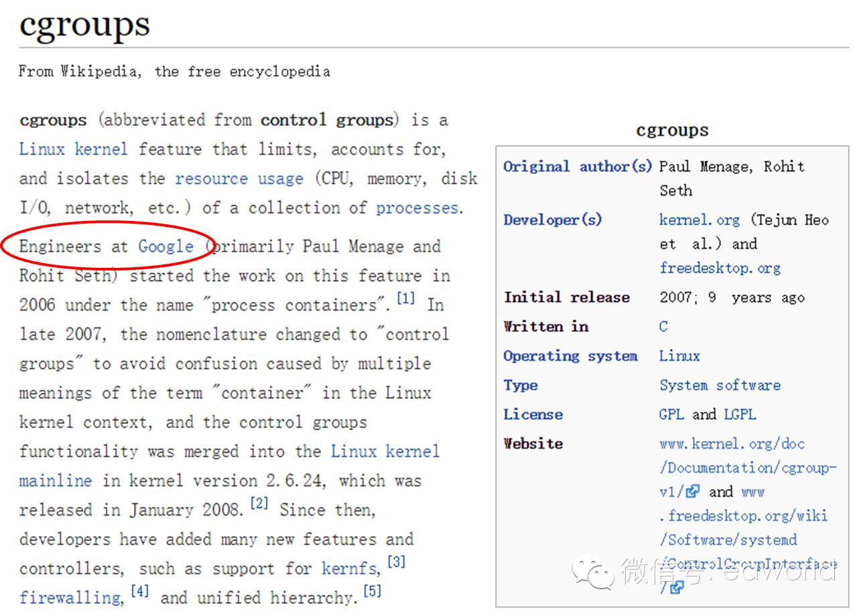
Task: Click the cgroups page heading
Action: coord(84,26)
